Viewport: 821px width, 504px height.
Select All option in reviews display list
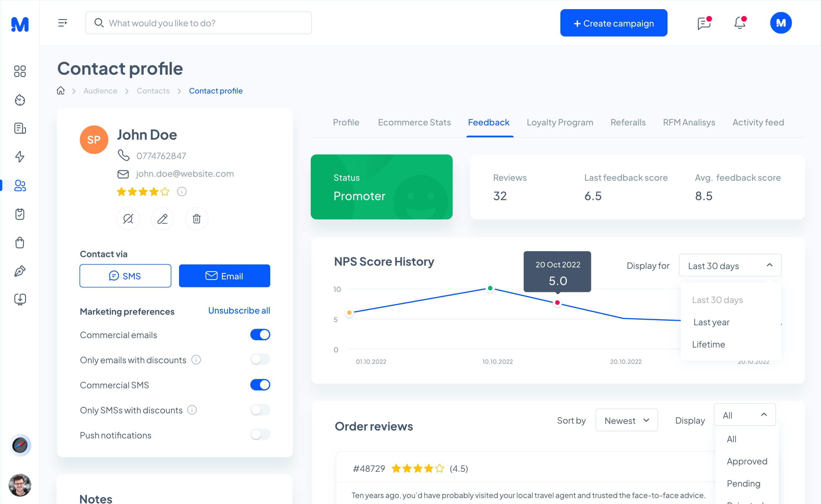(732, 439)
